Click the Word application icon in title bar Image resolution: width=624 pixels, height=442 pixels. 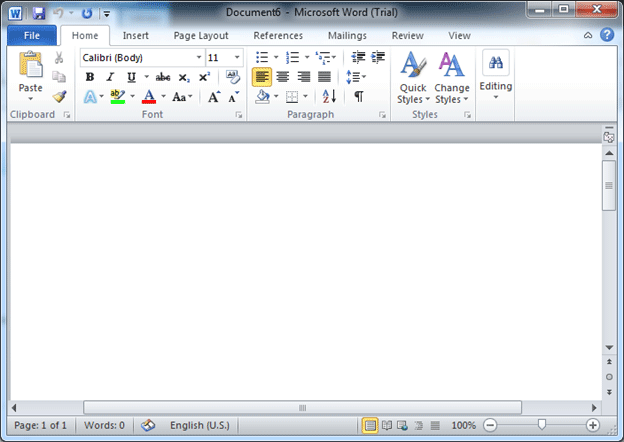point(15,14)
